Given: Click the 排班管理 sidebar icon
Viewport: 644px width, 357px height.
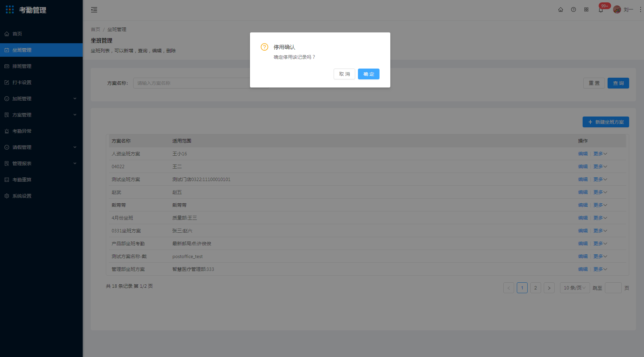Looking at the screenshot, I should tap(7, 66).
